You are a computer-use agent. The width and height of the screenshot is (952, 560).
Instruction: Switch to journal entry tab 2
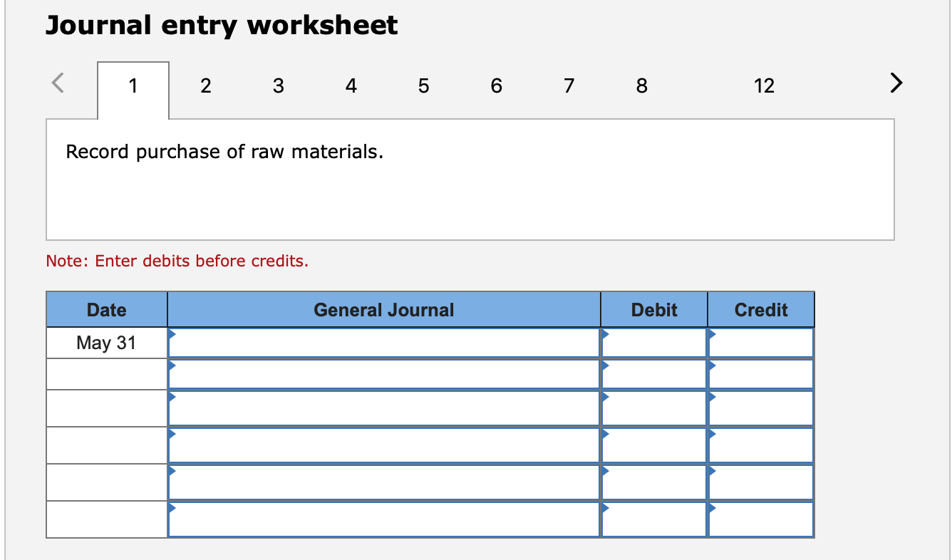pyautogui.click(x=205, y=85)
